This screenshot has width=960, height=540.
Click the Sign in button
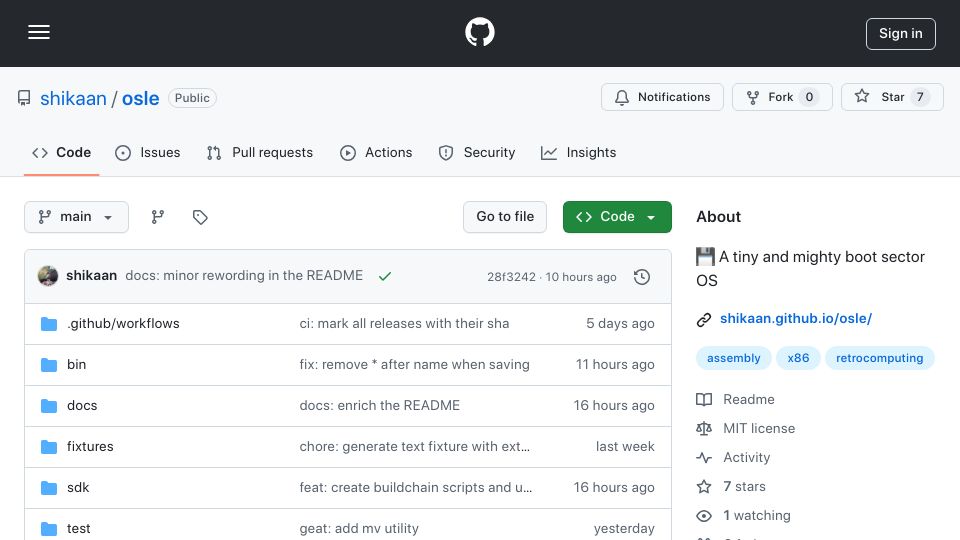[901, 34]
